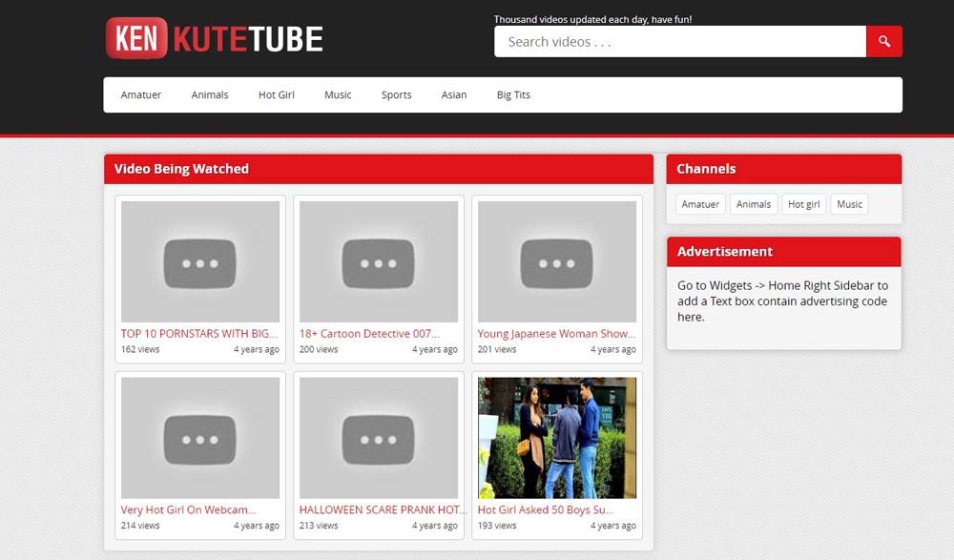The height and width of the screenshot is (560, 954).
Task: Click the '162 views' count text
Action: tap(140, 349)
